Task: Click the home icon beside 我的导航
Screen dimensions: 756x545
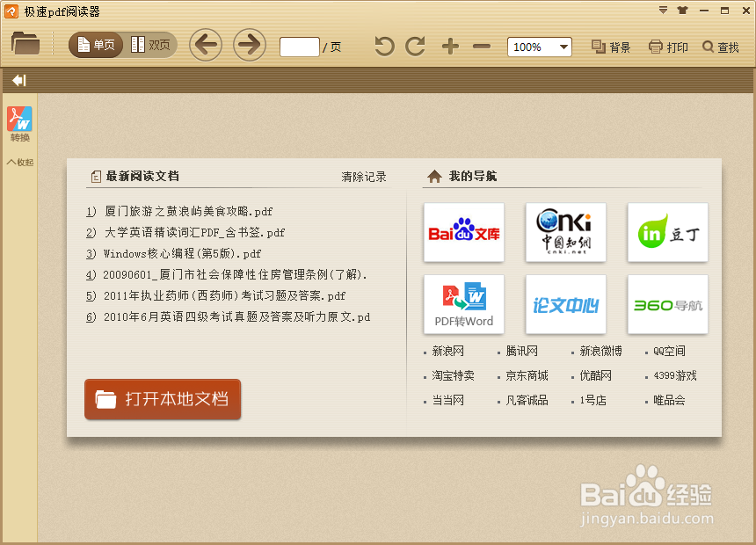Action: point(434,176)
